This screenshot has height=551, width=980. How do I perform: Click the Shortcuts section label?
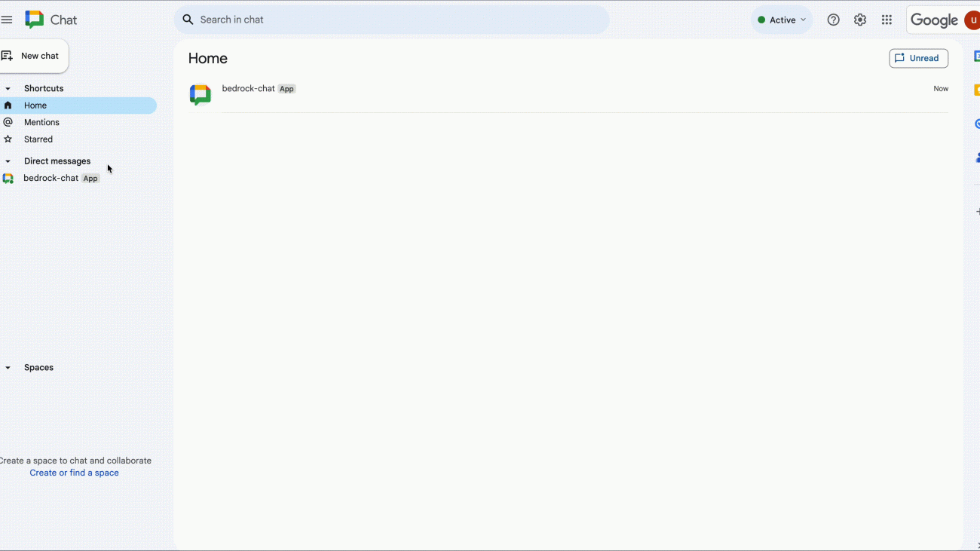44,89
